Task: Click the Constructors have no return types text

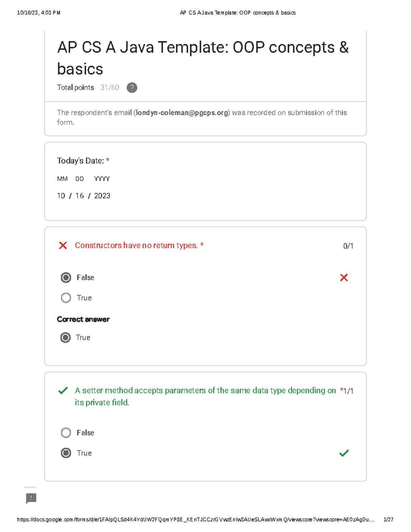Action: 136,246
